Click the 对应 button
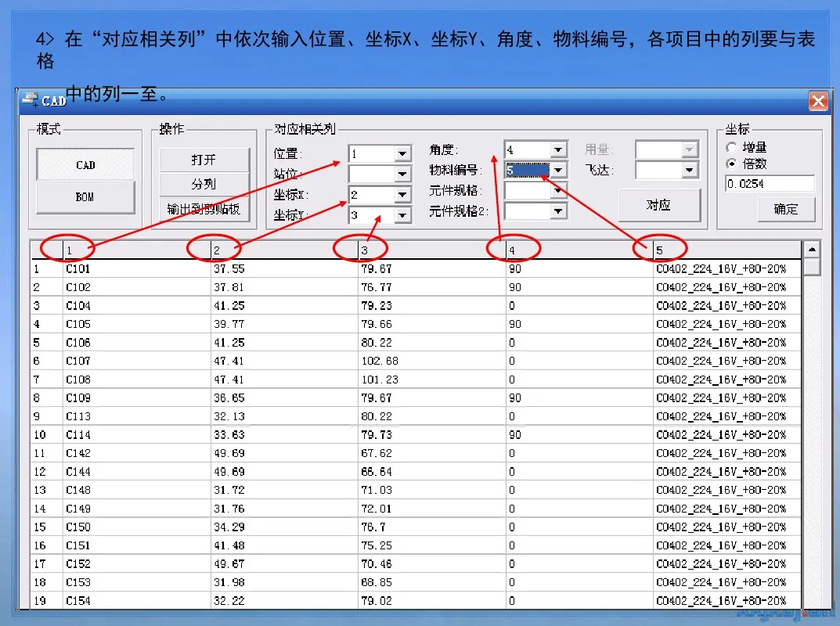840x626 pixels. click(659, 205)
